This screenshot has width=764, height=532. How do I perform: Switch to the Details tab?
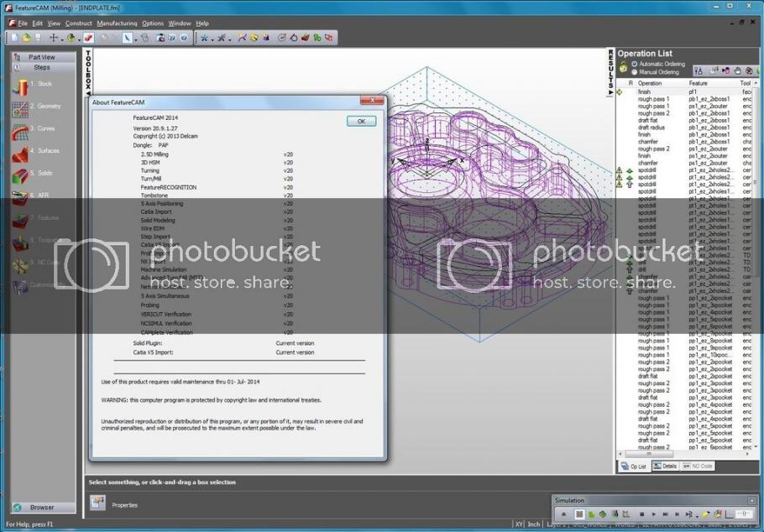(665, 467)
